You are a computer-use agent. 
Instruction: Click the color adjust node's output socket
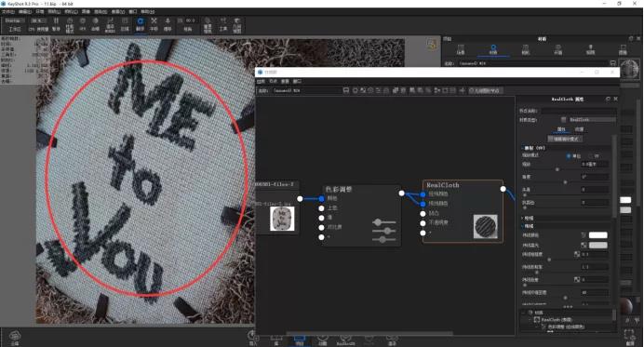click(x=402, y=193)
